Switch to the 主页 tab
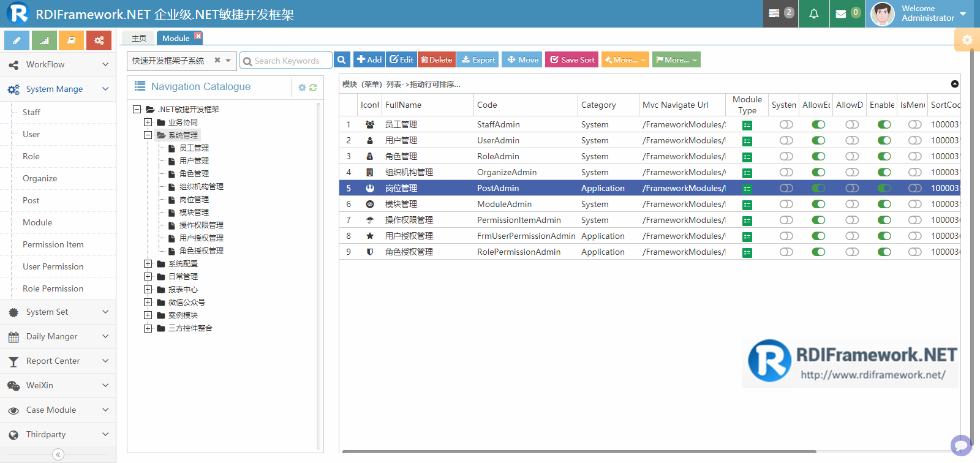Viewport: 980px width, 463px height. [x=139, y=38]
